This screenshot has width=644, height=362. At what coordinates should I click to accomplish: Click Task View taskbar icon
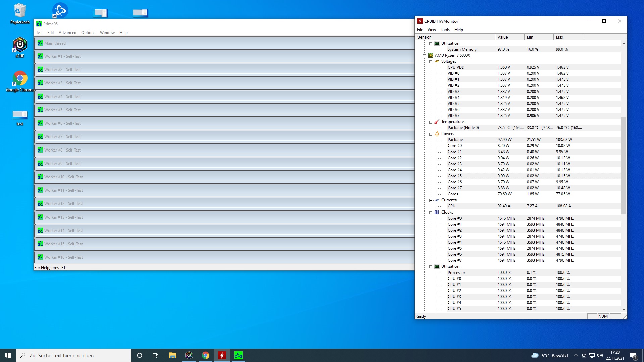156,355
